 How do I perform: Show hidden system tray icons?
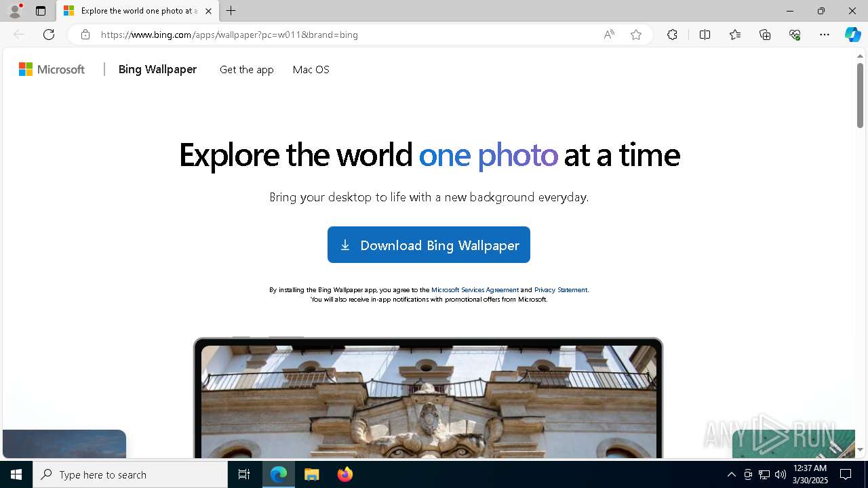click(x=731, y=474)
